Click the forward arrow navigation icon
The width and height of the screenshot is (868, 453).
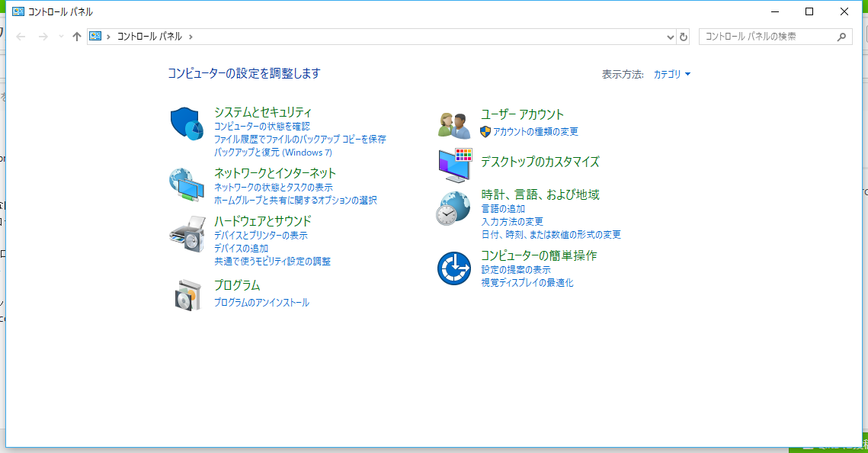coord(43,37)
